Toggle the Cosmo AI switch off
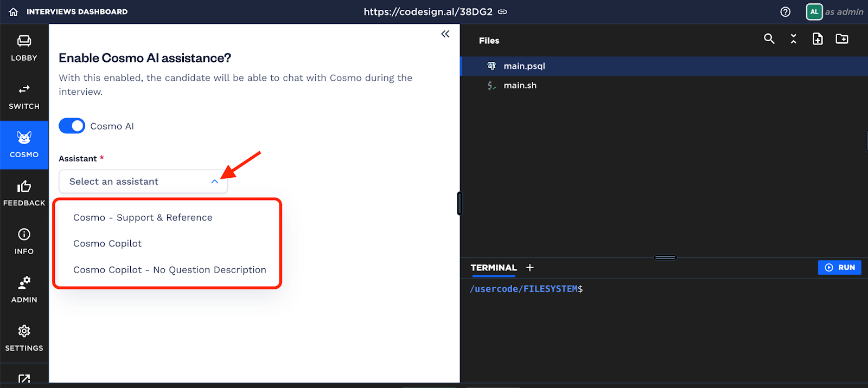The width and height of the screenshot is (868, 388). pyautogui.click(x=72, y=126)
